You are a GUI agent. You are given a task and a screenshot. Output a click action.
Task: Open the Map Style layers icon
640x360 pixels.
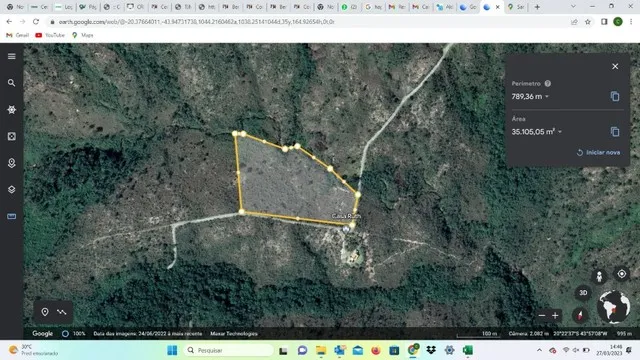click(x=11, y=189)
